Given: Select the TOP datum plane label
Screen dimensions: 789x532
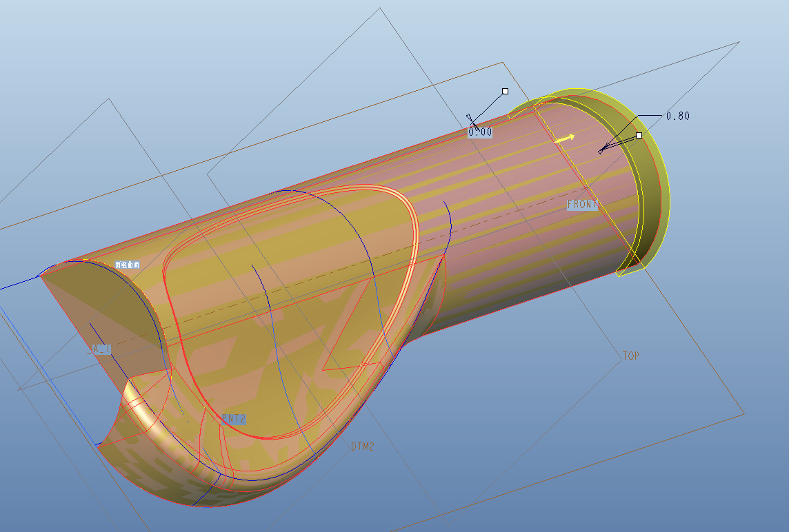Looking at the screenshot, I should (630, 356).
